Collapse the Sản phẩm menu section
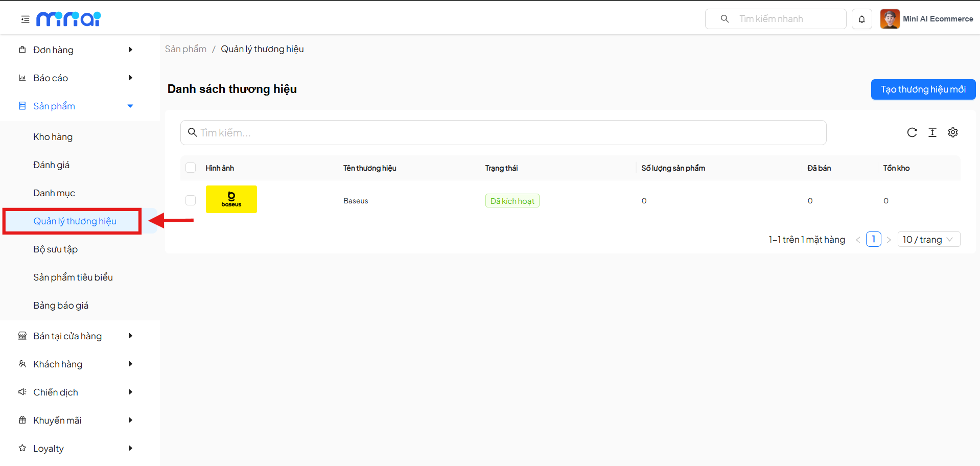Image resolution: width=980 pixels, height=466 pixels. pos(130,106)
